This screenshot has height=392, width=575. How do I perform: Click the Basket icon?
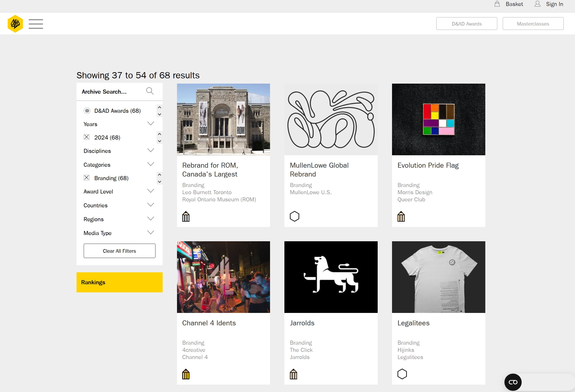click(x=497, y=4)
